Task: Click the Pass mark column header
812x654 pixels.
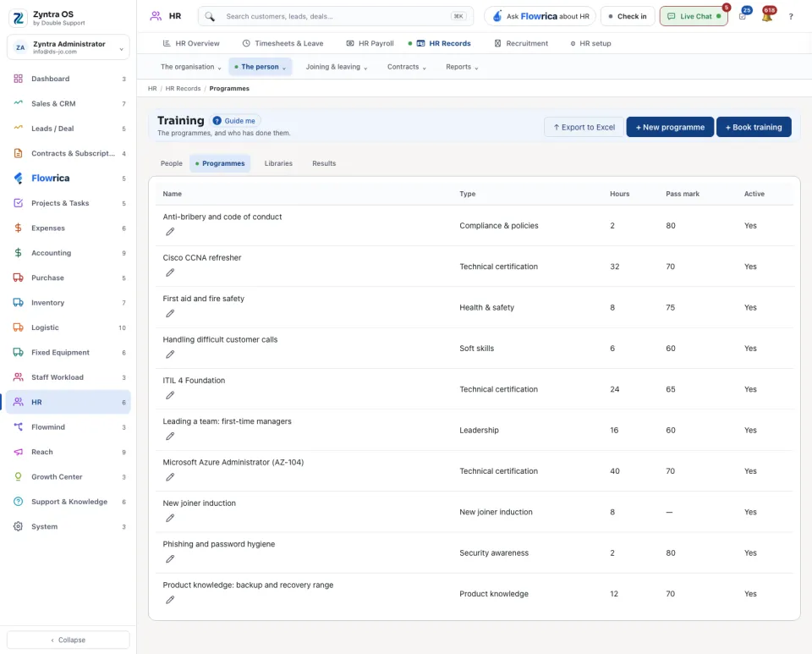Action: coord(683,194)
